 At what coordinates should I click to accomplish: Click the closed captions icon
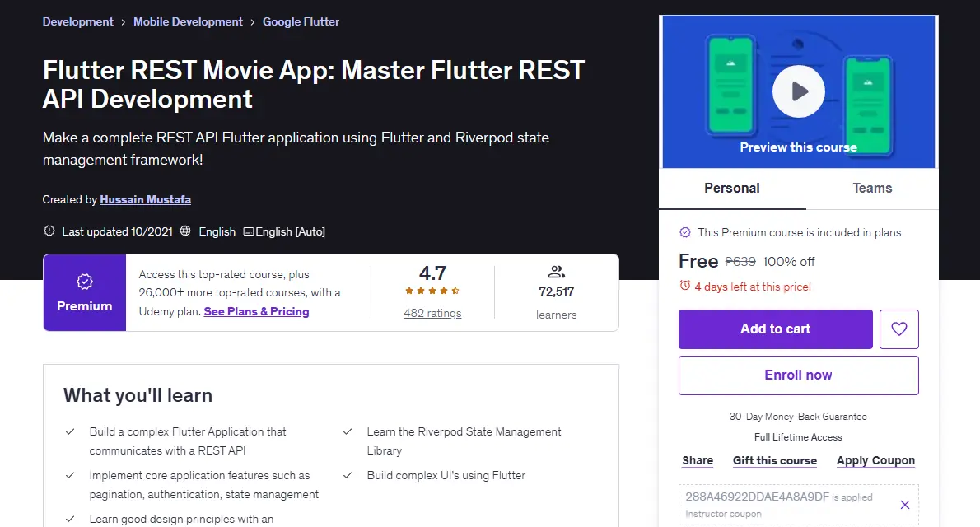[x=248, y=231]
